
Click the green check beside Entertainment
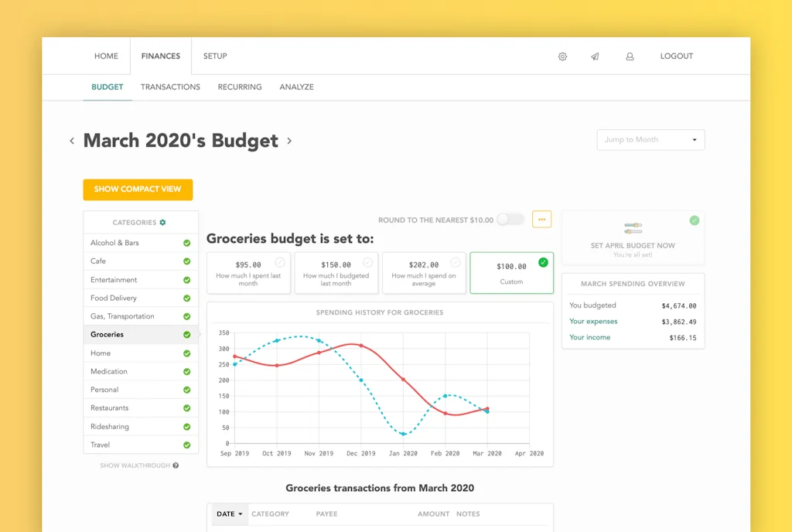click(x=187, y=280)
